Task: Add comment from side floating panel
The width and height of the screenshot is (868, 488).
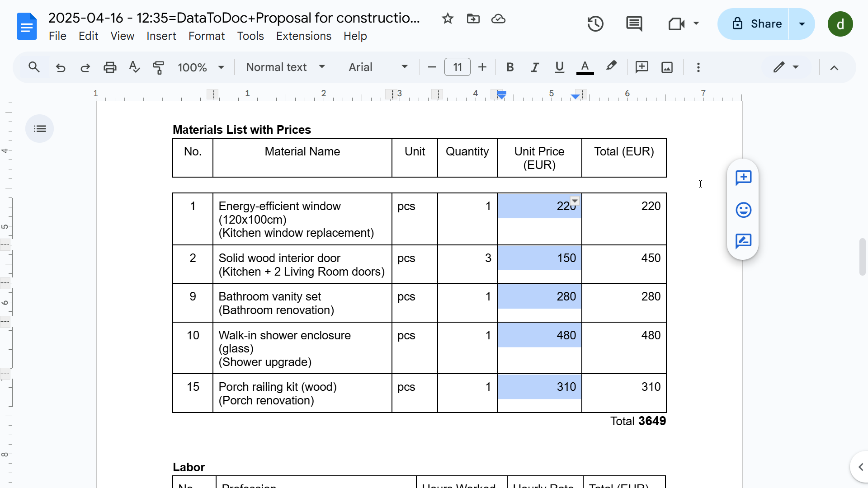Action: tap(743, 178)
